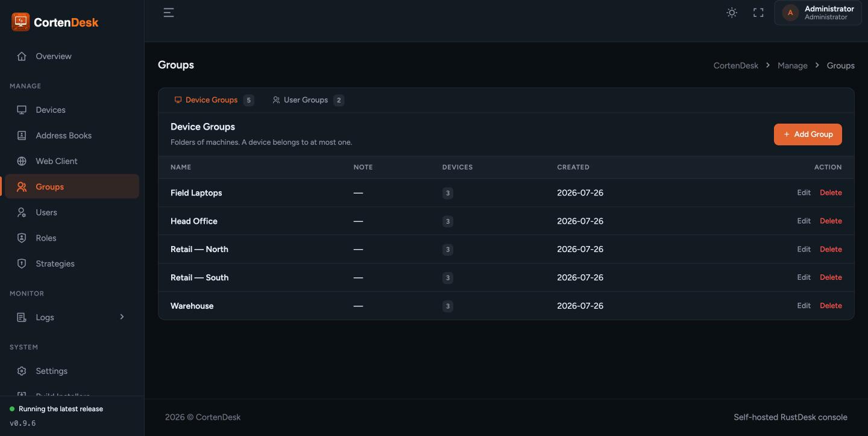Edit the Field Laptops group
The height and width of the screenshot is (436, 868).
click(804, 192)
